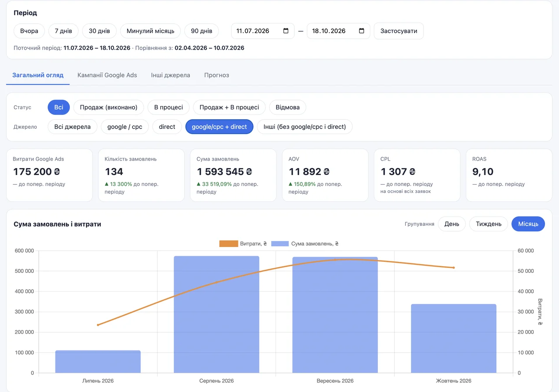Select status filter Всі
The height and width of the screenshot is (392, 559).
click(59, 107)
